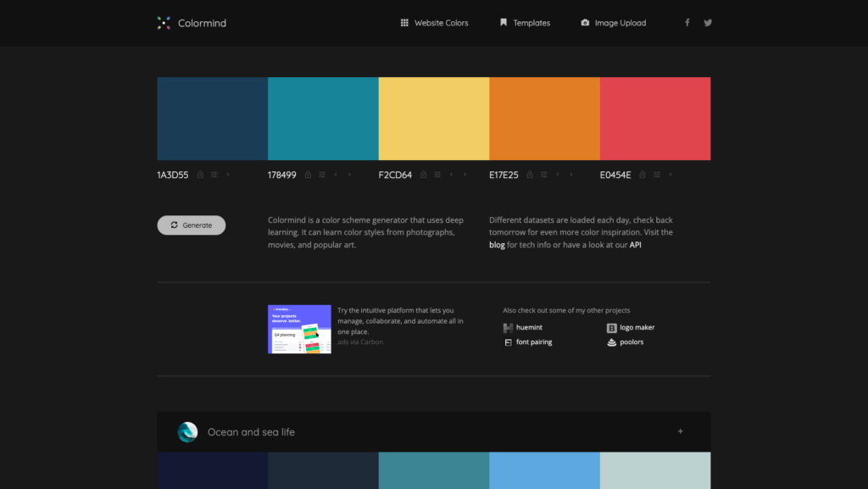868x489 pixels.
Task: Open the Templates menu item
Action: click(525, 23)
